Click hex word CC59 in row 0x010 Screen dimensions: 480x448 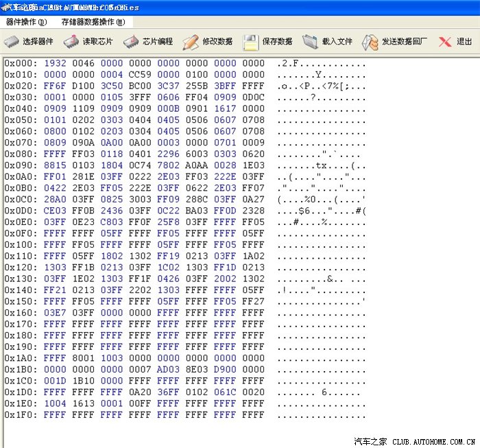[140, 75]
